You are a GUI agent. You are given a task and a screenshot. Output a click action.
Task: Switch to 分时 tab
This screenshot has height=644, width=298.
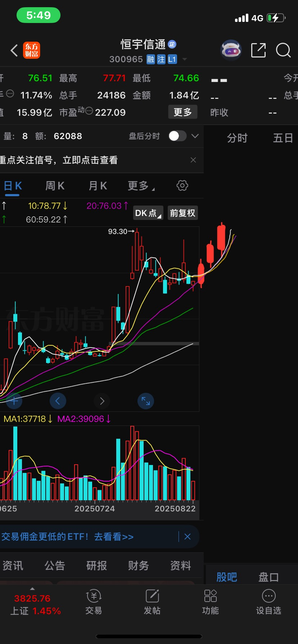point(237,138)
